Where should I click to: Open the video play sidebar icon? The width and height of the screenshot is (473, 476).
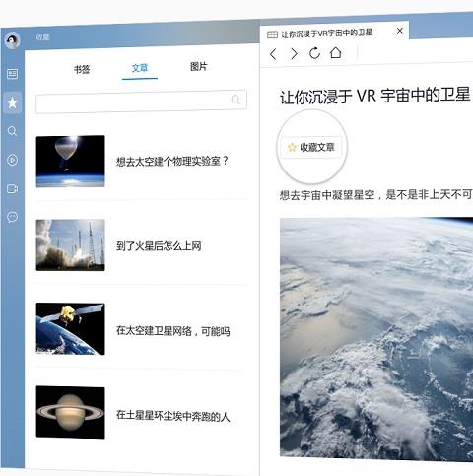click(x=12, y=160)
